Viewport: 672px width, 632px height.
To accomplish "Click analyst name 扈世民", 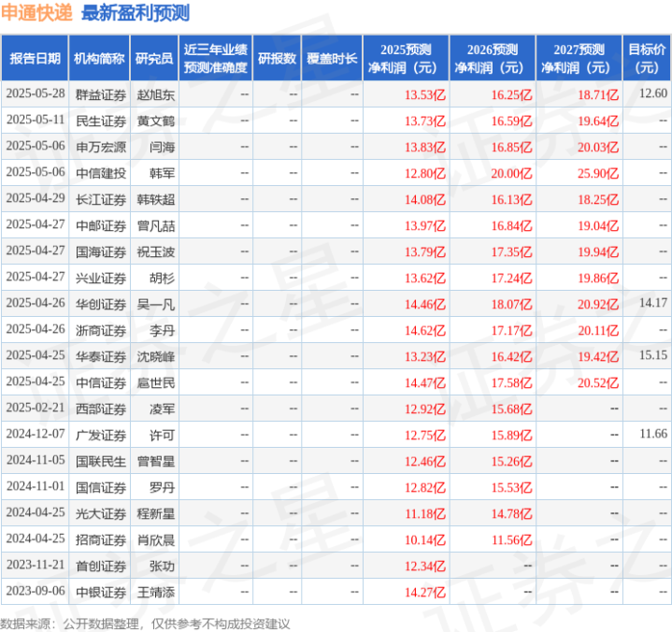I will [156, 383].
